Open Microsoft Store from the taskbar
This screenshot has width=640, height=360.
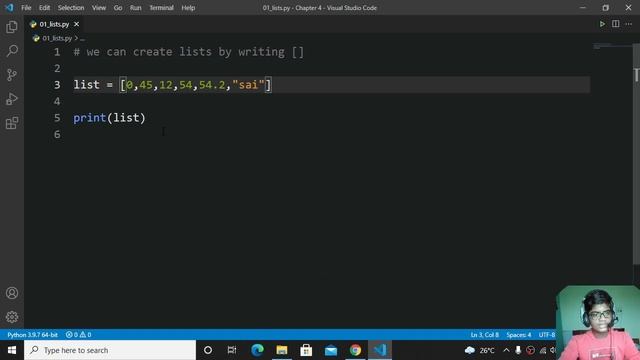click(306, 350)
